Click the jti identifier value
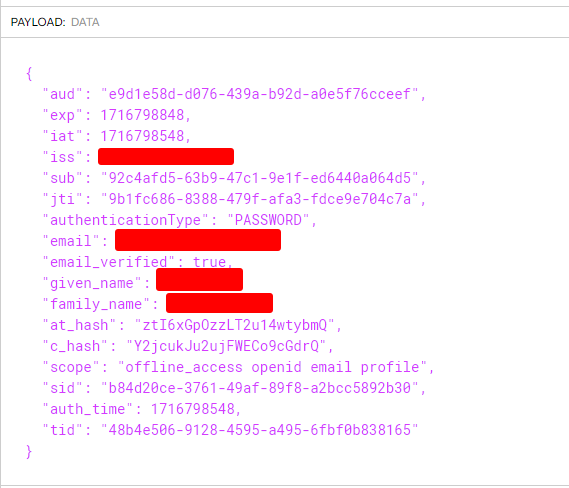This screenshot has height=488, width=569. tap(260, 199)
